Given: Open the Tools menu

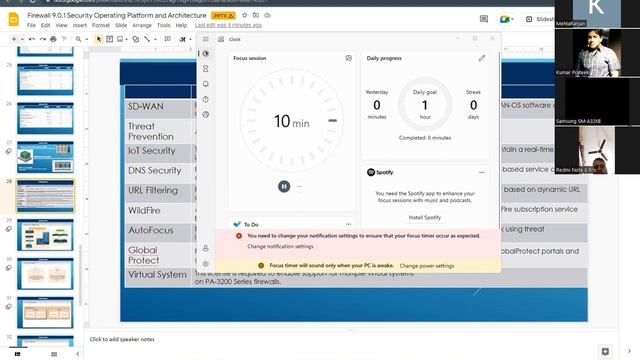Looking at the screenshot, I should [163, 25].
